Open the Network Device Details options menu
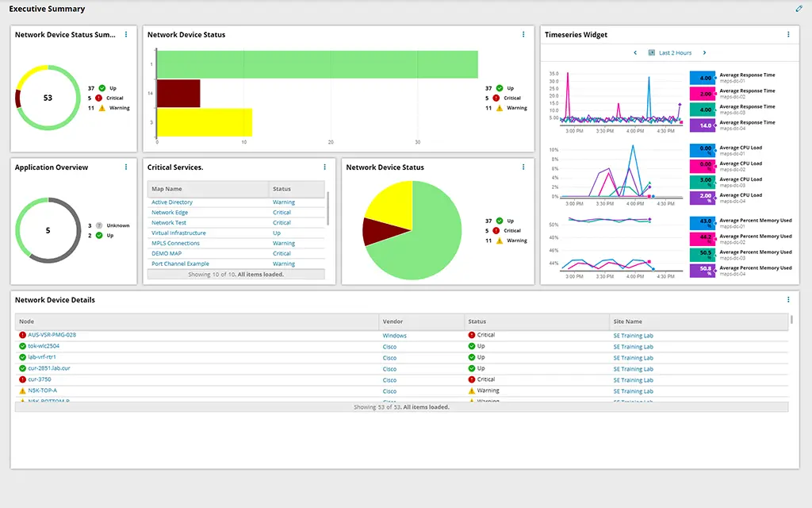 787,300
